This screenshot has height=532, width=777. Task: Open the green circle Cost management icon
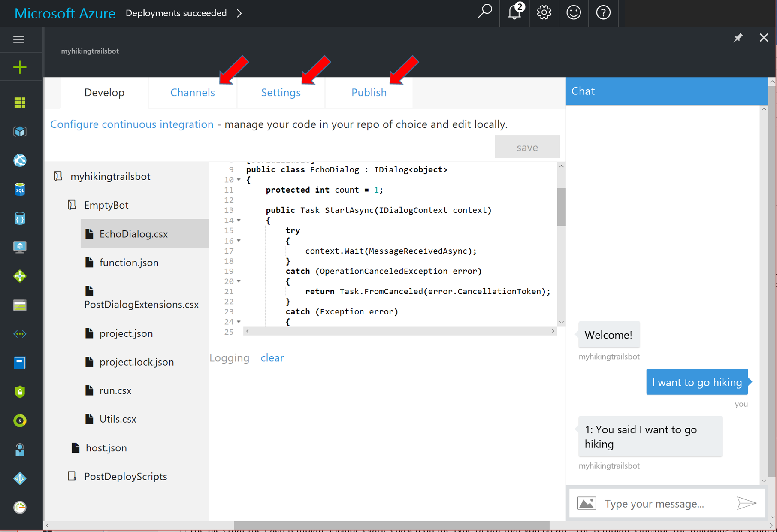20,421
